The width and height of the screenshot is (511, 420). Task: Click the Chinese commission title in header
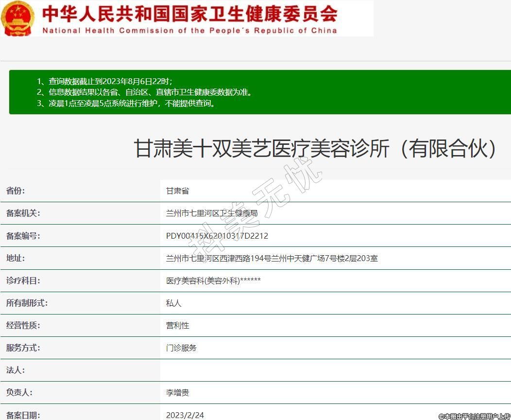189,14
